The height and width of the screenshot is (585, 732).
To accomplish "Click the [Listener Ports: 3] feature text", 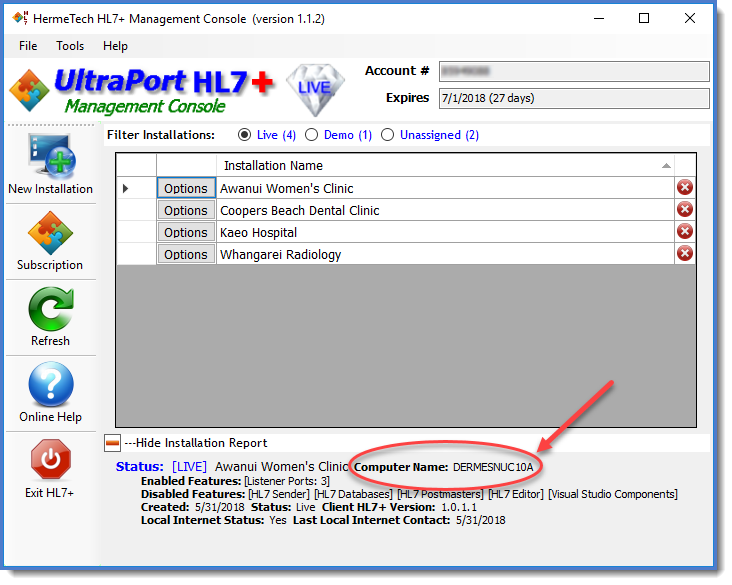I will (x=287, y=481).
